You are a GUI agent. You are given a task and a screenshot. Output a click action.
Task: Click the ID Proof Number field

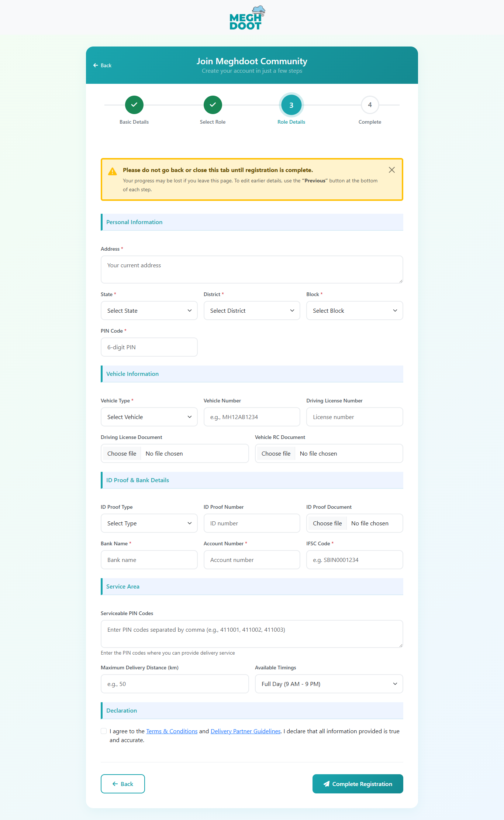[252, 523]
